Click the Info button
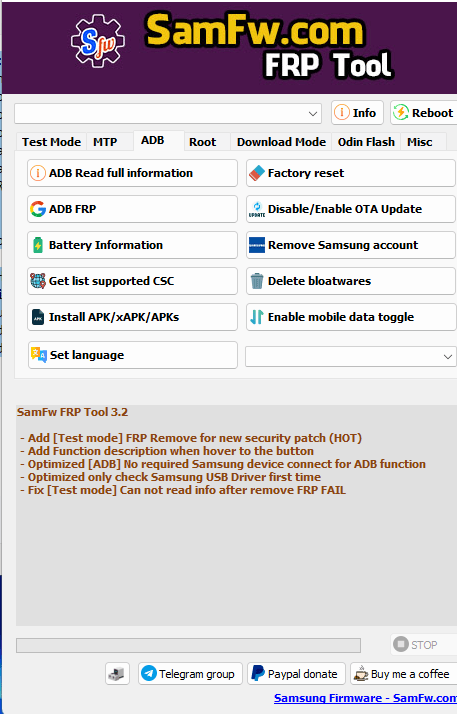This screenshot has height=714, width=457. (357, 112)
